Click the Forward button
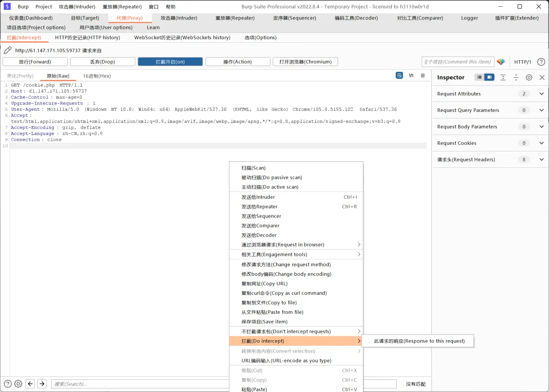Image resolution: width=549 pixels, height=392 pixels. (x=35, y=62)
